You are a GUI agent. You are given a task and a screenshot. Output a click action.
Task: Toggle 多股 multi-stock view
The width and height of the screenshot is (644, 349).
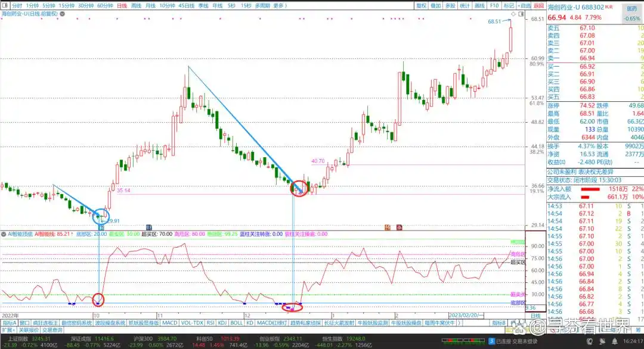coord(450,5)
